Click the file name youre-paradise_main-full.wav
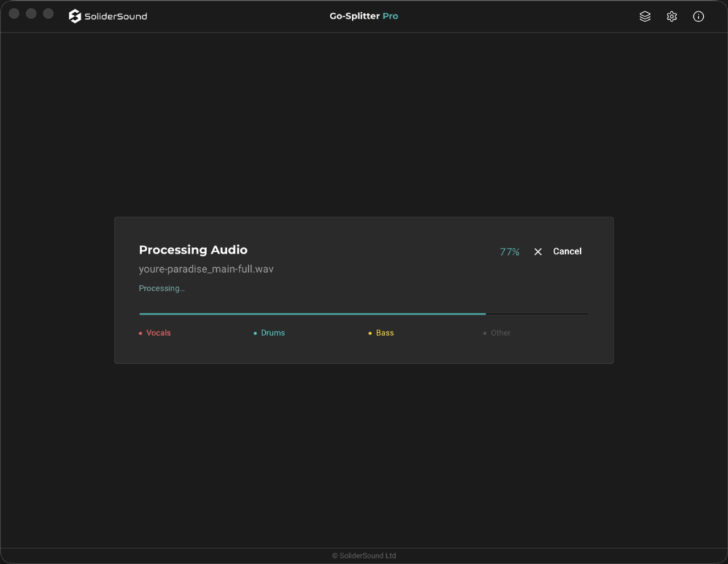The height and width of the screenshot is (564, 728). pos(206,269)
